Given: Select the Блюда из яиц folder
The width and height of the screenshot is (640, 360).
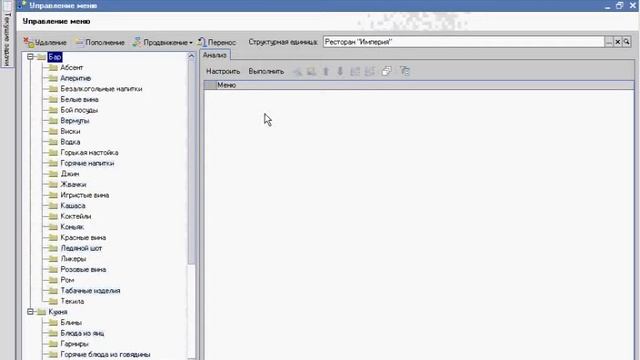Looking at the screenshot, I should (82, 333).
